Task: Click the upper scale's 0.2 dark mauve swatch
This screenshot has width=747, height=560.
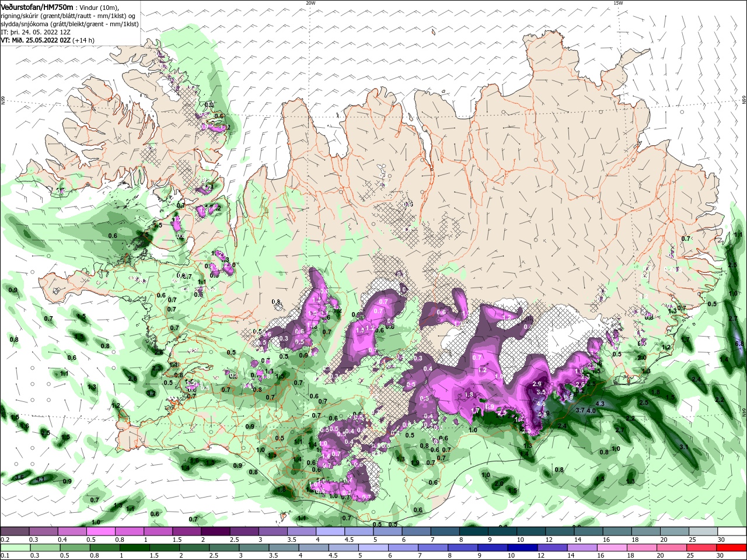Action: [15, 531]
